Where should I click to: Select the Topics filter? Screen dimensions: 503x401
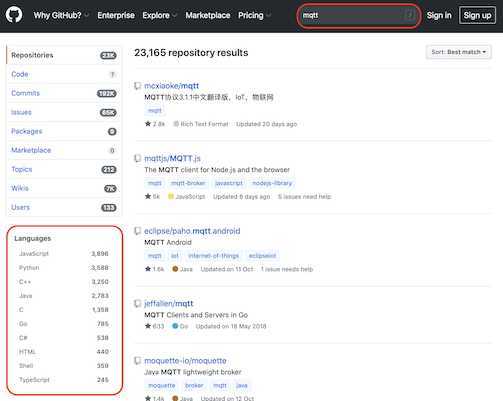click(64, 169)
